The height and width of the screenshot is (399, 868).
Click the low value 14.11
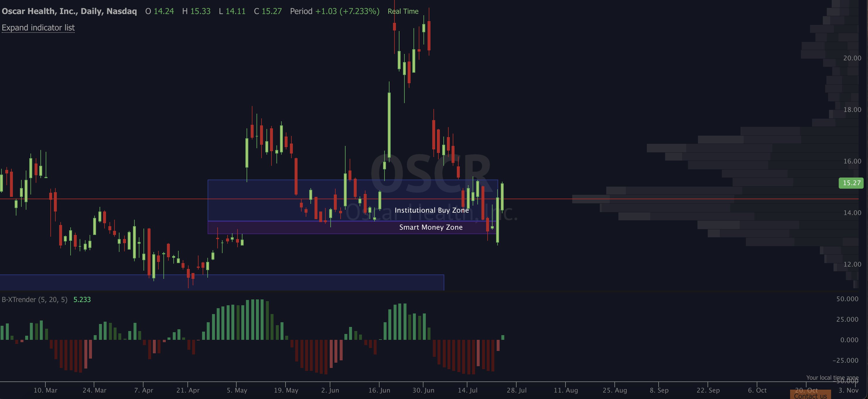click(x=235, y=11)
